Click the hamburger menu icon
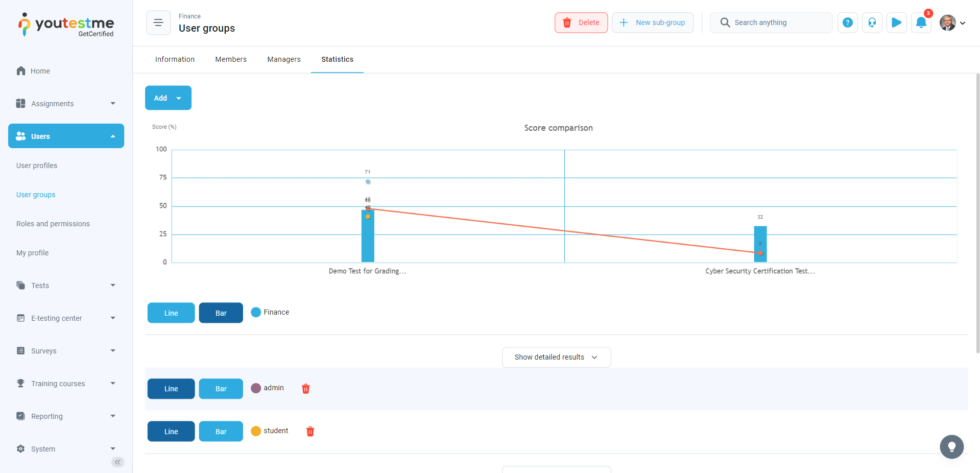Screen dimensions: 980x473 [158, 22]
